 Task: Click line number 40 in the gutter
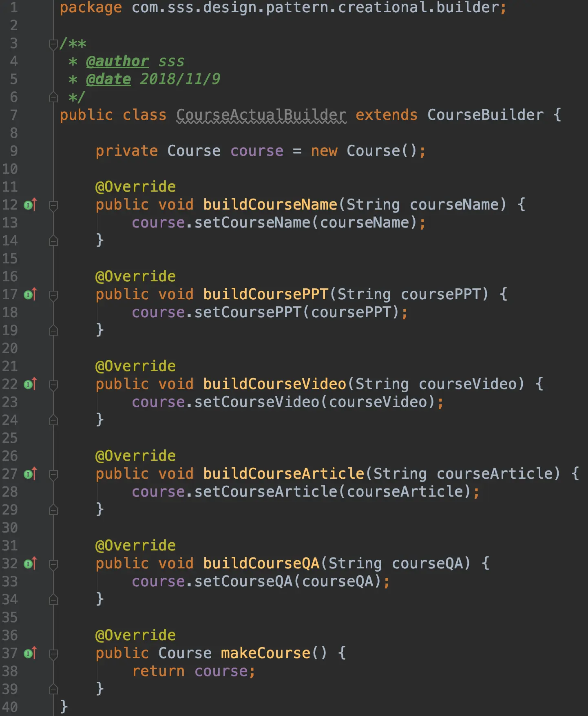pos(10,707)
